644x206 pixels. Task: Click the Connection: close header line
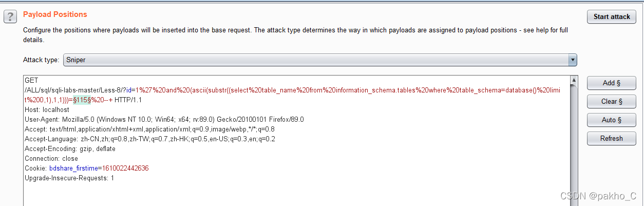[x=51, y=158]
